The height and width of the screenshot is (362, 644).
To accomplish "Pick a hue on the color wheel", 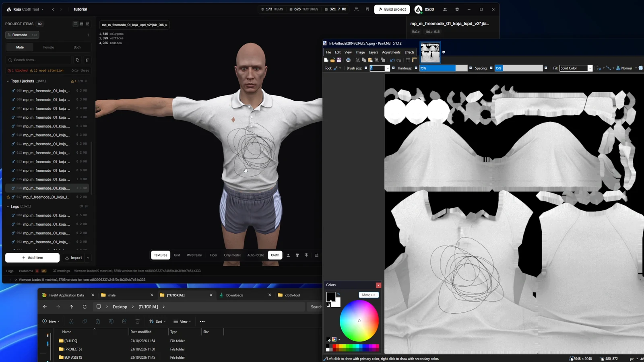I will [359, 321].
